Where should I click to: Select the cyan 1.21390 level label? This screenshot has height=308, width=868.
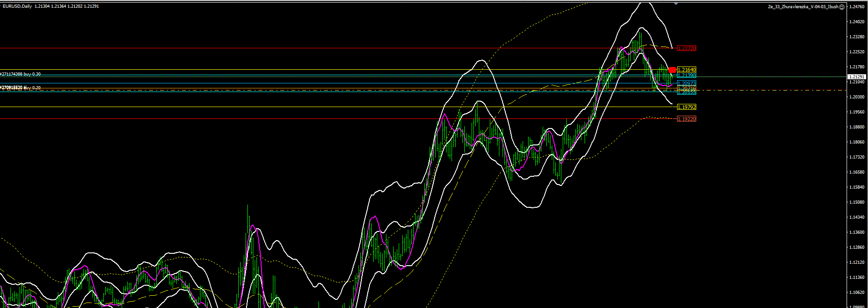(687, 75)
